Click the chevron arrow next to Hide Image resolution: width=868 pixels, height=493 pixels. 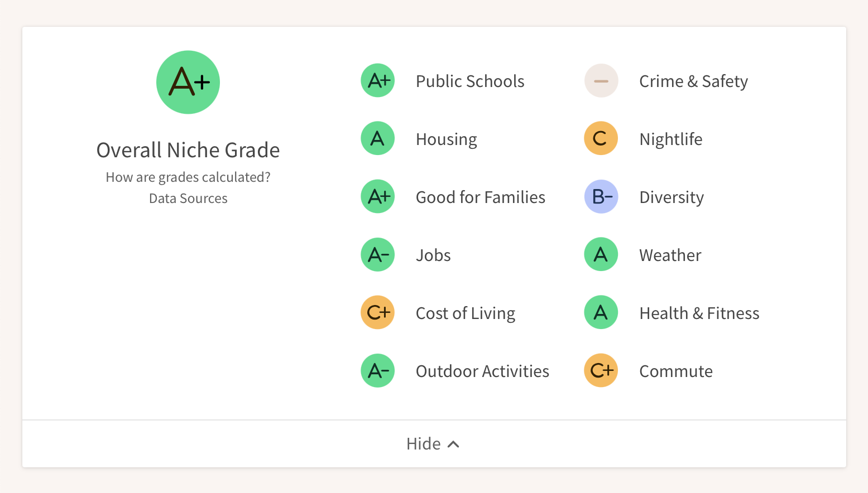point(454,444)
